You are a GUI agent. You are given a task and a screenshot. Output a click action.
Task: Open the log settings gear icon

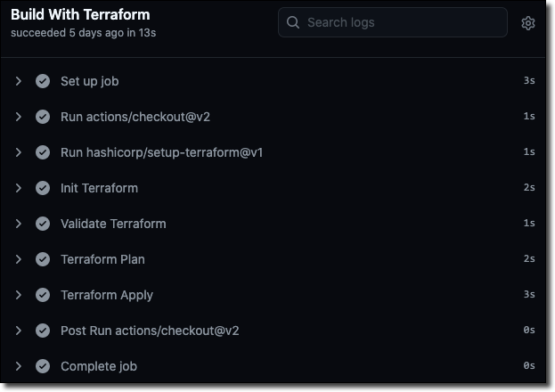tap(528, 23)
